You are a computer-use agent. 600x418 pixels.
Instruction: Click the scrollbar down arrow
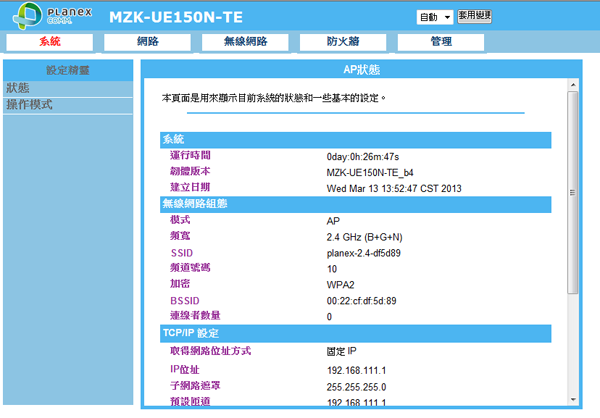573,400
